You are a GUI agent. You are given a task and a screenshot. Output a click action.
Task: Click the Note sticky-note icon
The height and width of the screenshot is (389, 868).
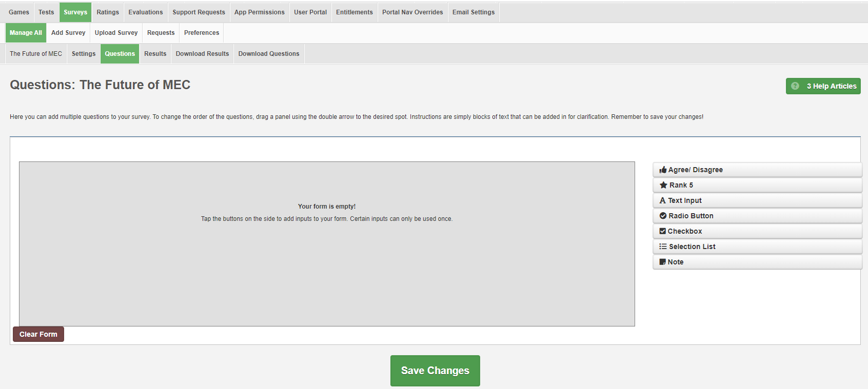pyautogui.click(x=662, y=262)
